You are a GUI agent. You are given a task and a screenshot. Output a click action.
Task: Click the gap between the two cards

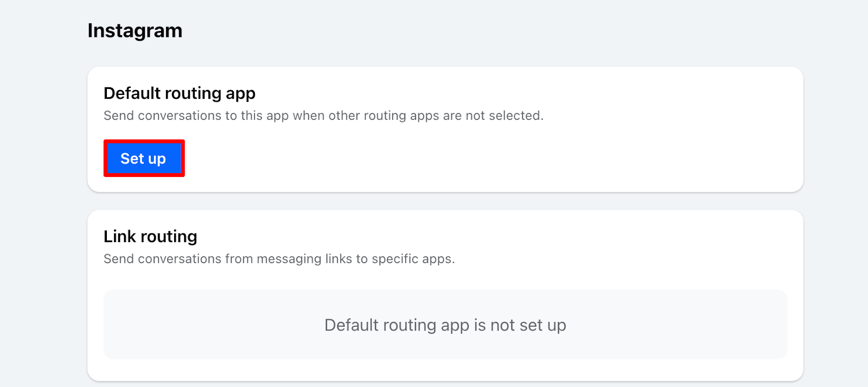click(445, 201)
